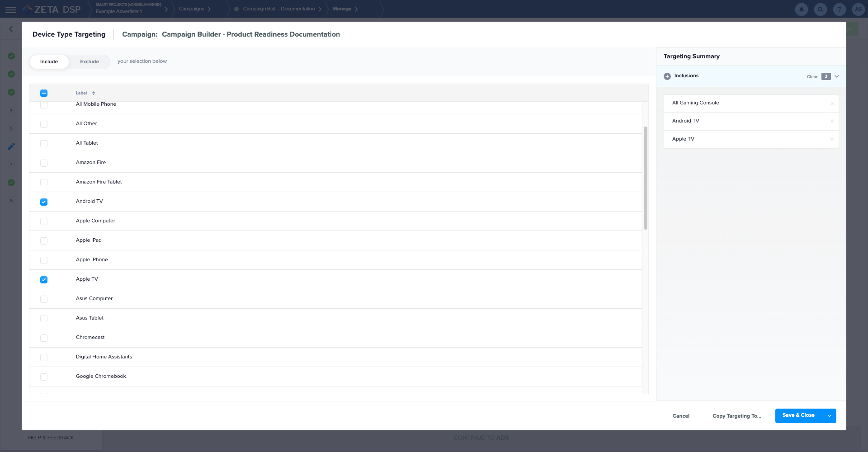Open the hamburger navigation menu
Viewport: 868px width, 452px height.
[11, 9]
